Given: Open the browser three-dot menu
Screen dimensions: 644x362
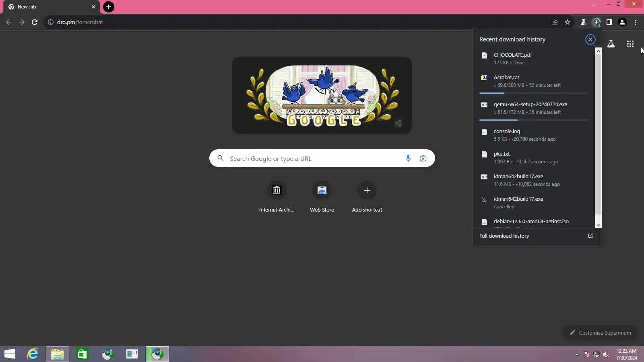Looking at the screenshot, I should click(636, 22).
